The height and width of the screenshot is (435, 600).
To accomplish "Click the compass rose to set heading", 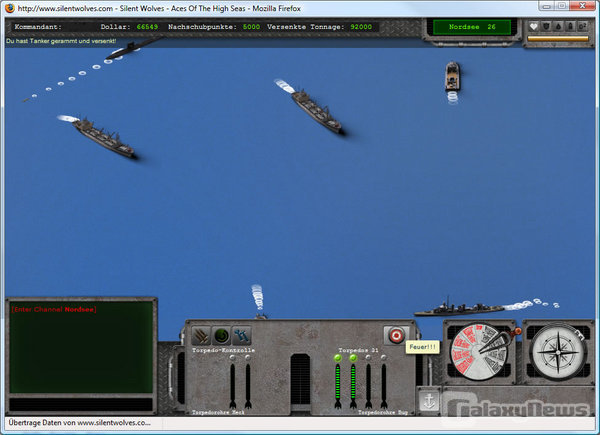I will point(557,353).
